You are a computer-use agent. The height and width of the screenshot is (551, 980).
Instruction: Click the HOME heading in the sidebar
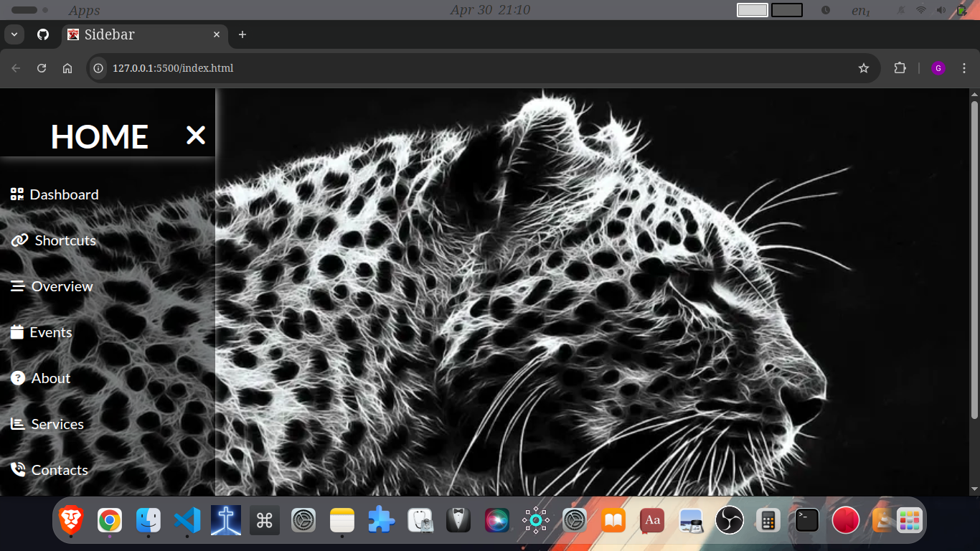coord(99,136)
